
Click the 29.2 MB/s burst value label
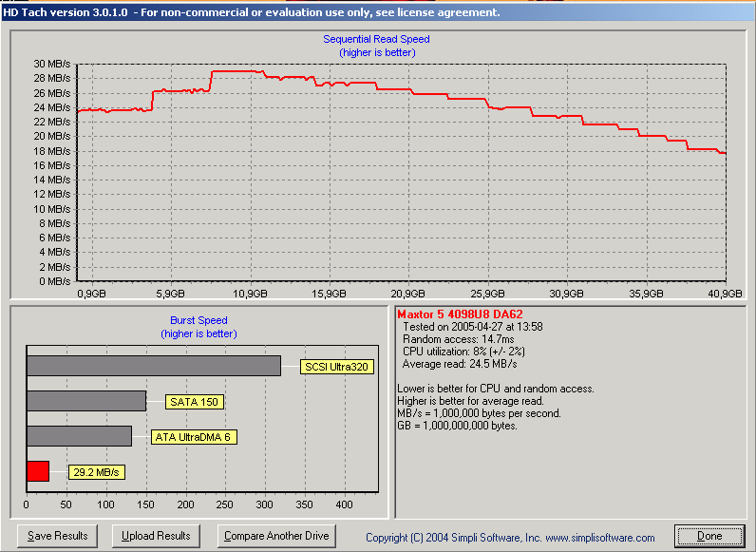(97, 472)
